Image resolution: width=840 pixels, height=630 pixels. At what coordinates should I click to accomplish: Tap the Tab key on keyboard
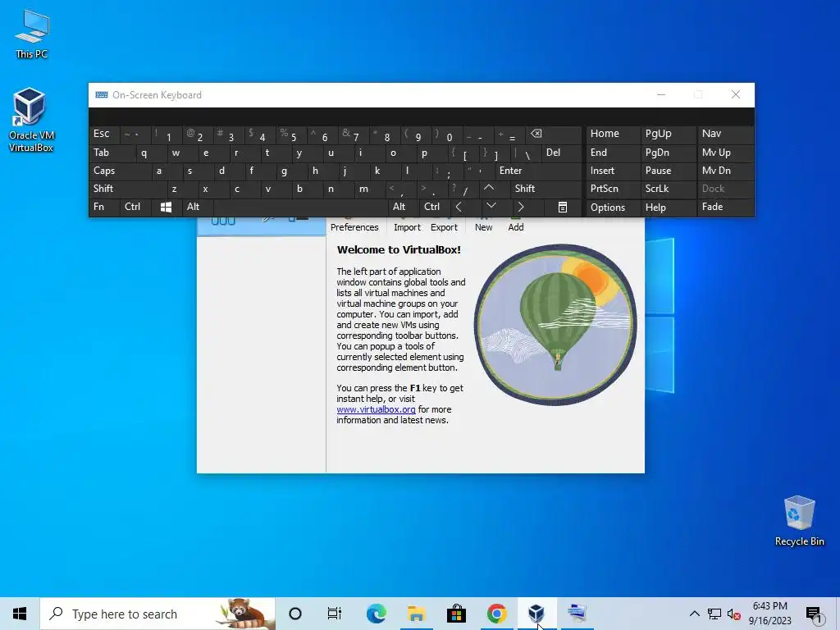(x=112, y=153)
